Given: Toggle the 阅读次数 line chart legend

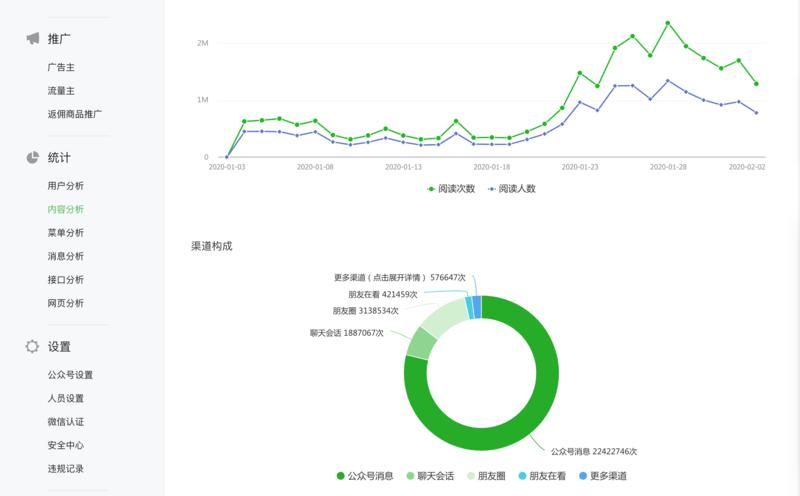Looking at the screenshot, I should (451, 189).
